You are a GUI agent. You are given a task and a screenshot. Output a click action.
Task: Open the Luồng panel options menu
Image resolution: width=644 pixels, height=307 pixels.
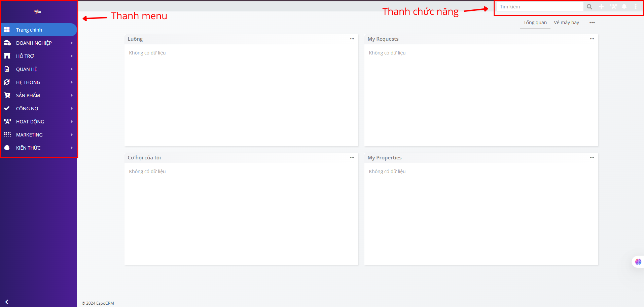352,39
